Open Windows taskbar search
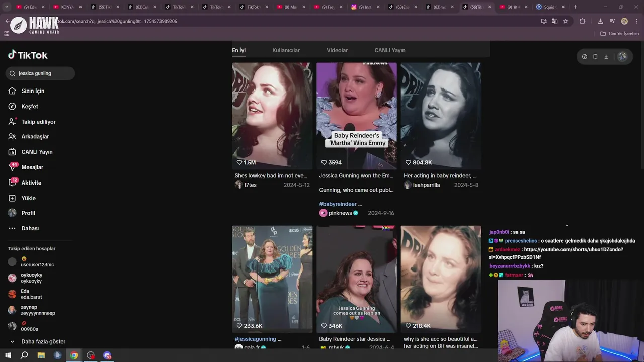644x362 pixels. 24,355
